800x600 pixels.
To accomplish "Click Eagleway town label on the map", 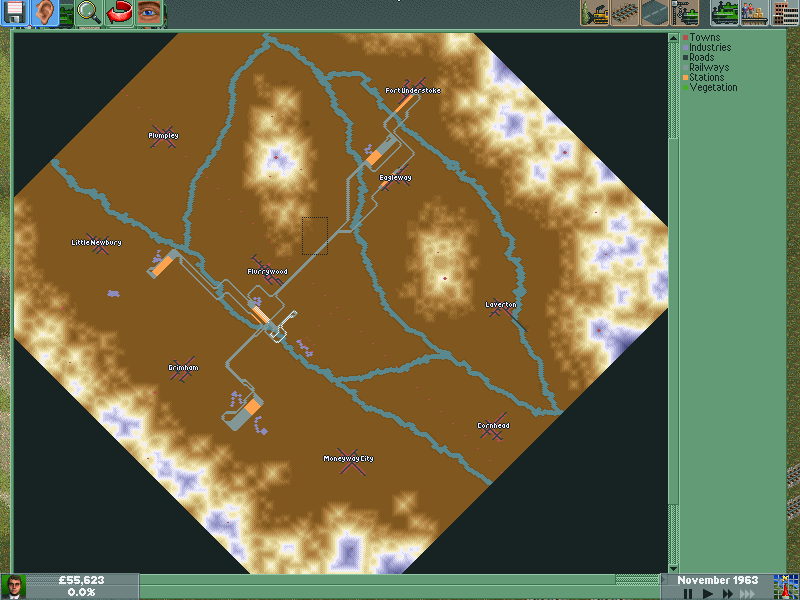I will pyautogui.click(x=395, y=178).
